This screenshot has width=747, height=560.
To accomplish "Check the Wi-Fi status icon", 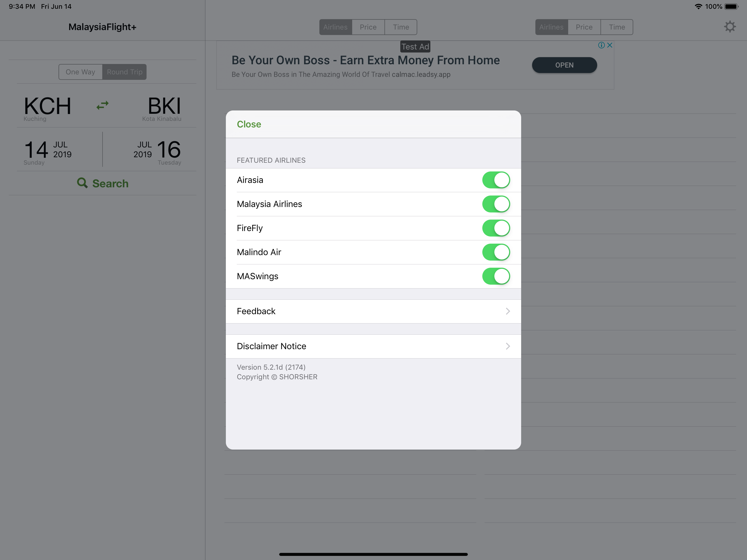I will [698, 6].
